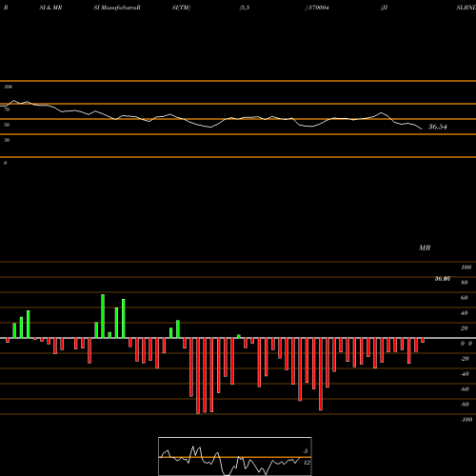The height and width of the screenshot is (476, 476).
Task: Click the MR axis label -100
Action: [x=466, y=420]
